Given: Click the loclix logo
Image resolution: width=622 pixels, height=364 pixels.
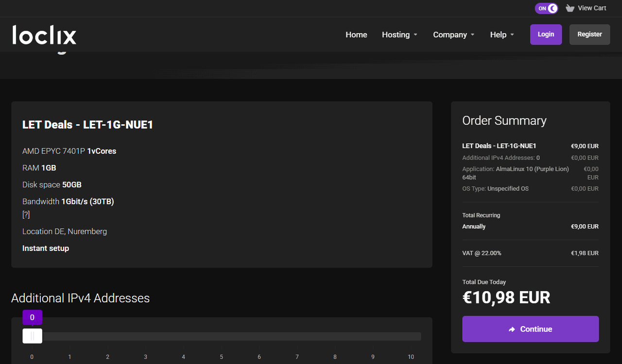Looking at the screenshot, I should tap(44, 34).
